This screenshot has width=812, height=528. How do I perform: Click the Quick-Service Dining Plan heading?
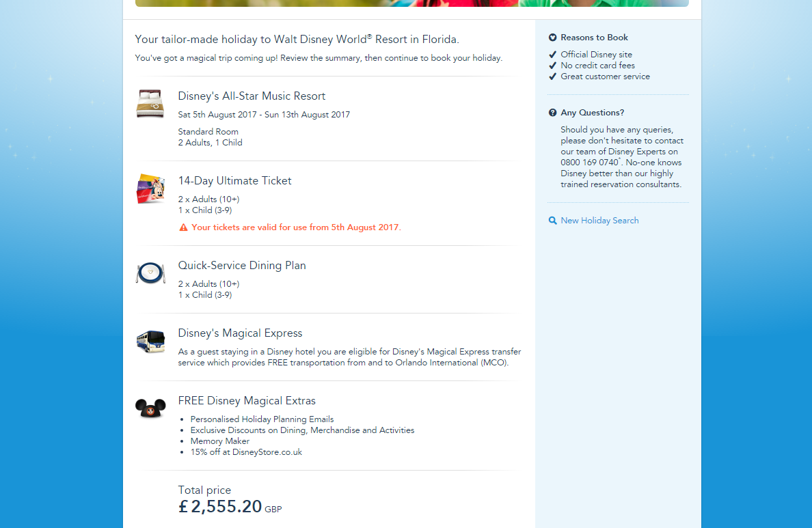tap(242, 266)
